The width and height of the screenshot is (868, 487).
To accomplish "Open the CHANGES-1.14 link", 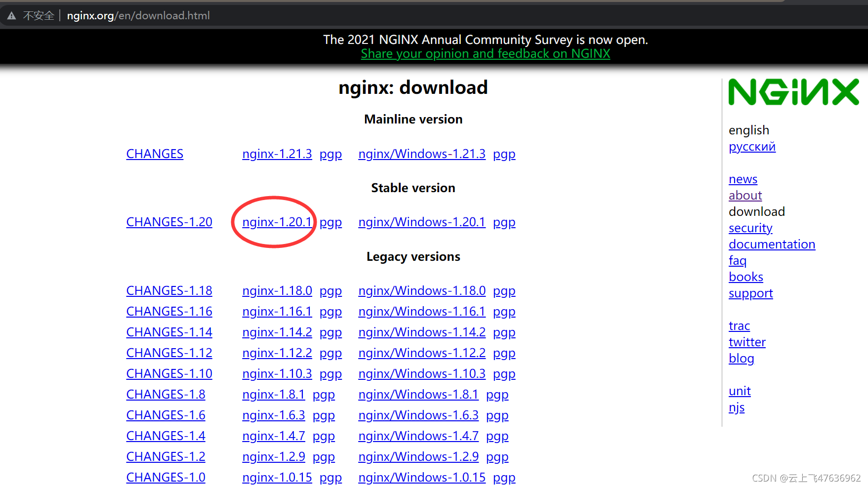I will pos(169,332).
